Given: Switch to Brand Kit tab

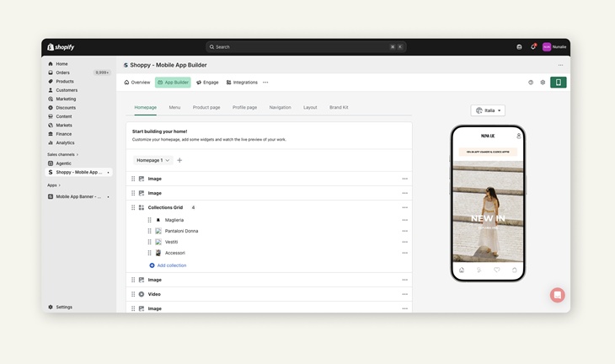Looking at the screenshot, I should [x=339, y=108].
